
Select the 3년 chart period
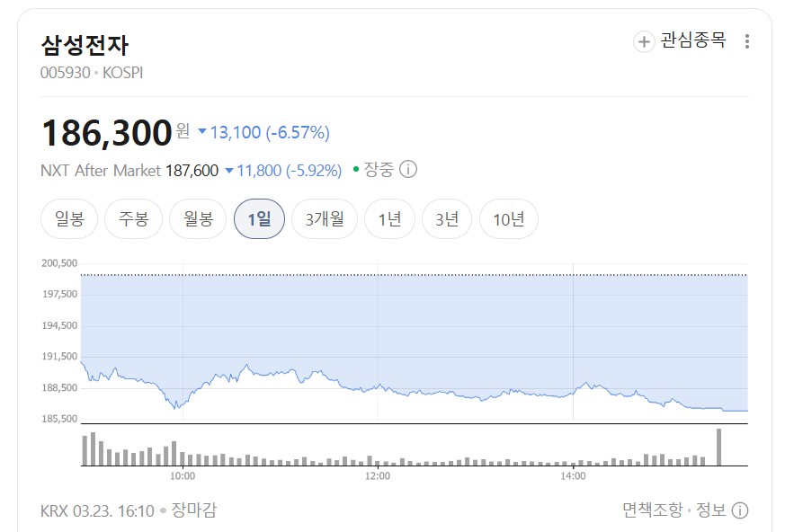(447, 218)
